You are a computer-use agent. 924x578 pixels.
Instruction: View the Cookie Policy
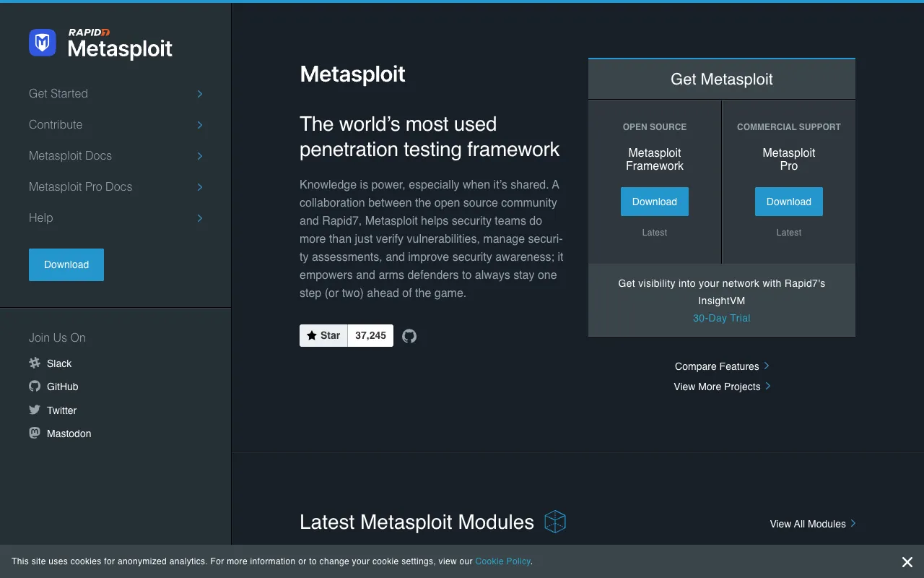pos(502,561)
